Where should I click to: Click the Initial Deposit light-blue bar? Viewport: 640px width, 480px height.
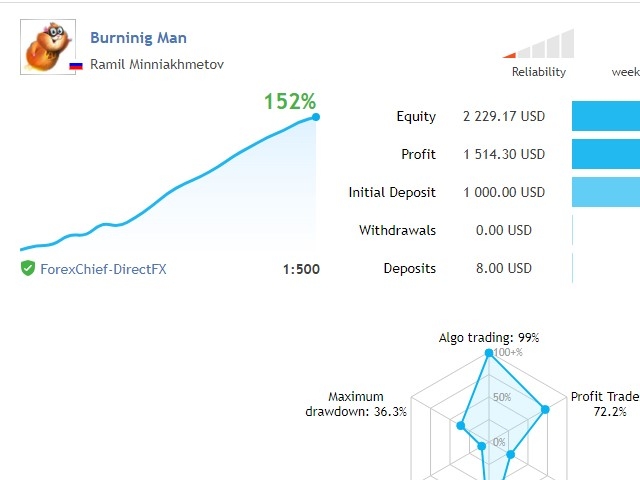(x=606, y=192)
